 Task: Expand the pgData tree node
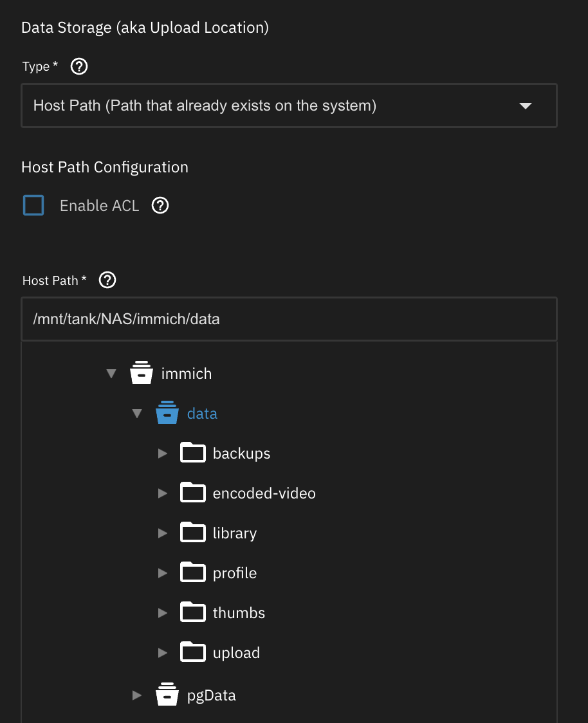pyautogui.click(x=136, y=695)
